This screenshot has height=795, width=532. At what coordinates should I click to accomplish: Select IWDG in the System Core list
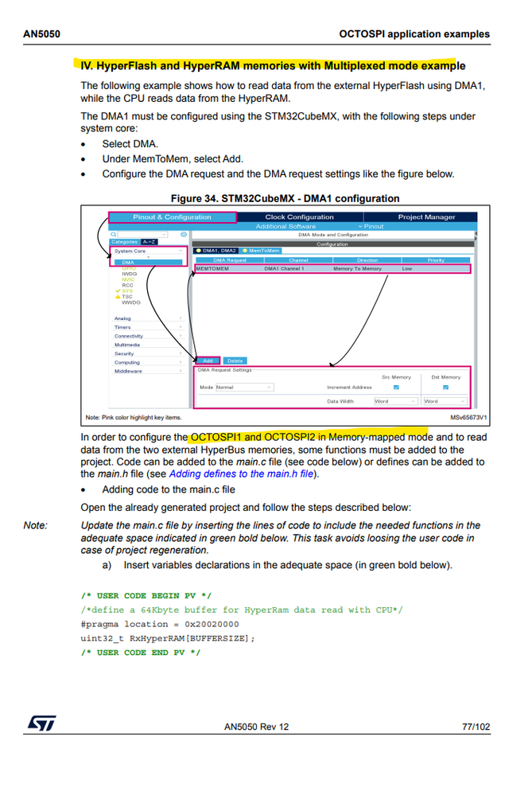point(129,274)
